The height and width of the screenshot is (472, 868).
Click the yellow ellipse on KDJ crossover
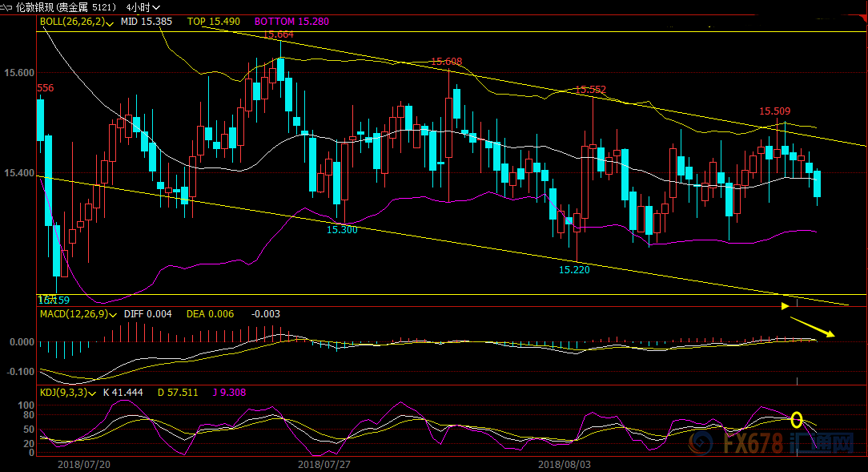tap(797, 419)
